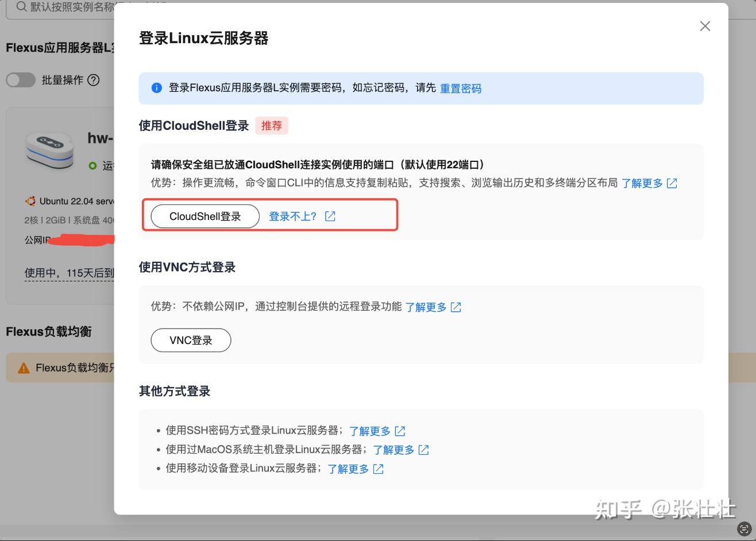Open the 登录不上? help link
756x541 pixels.
click(x=292, y=217)
